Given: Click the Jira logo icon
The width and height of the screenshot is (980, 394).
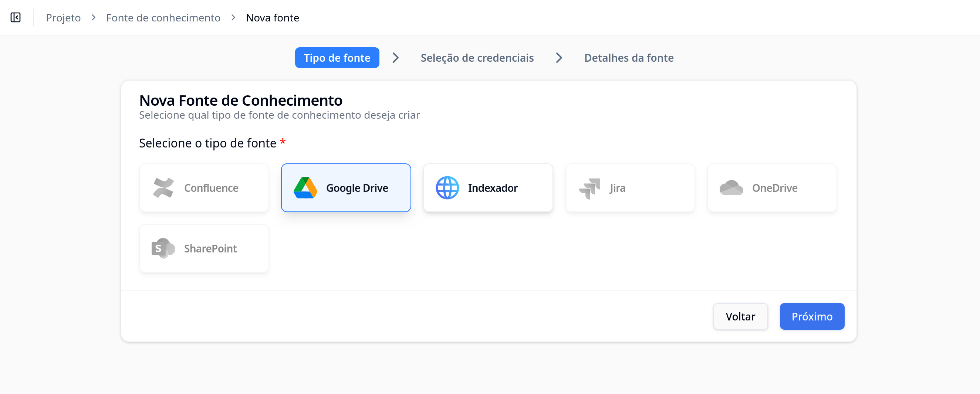Looking at the screenshot, I should pos(589,188).
